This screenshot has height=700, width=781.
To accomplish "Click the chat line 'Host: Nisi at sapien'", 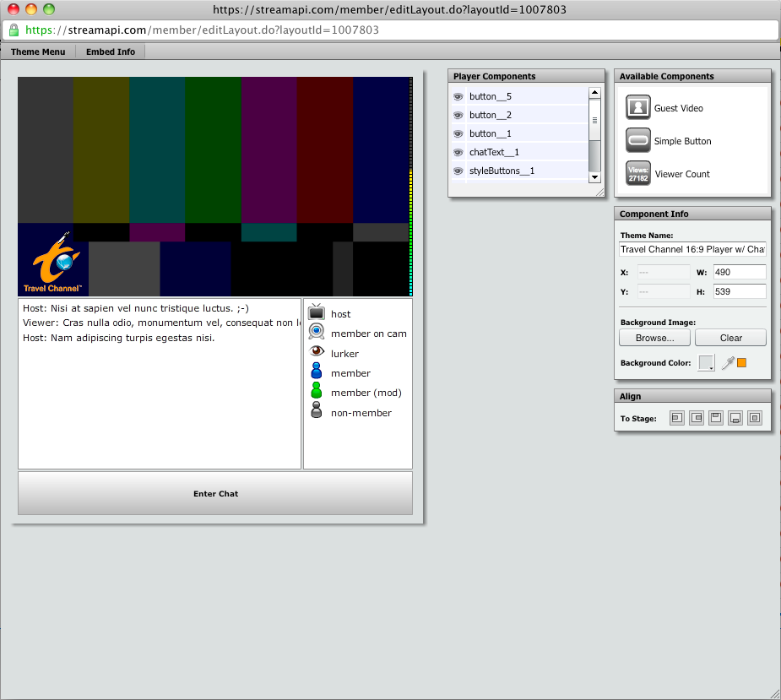I will [x=135, y=308].
